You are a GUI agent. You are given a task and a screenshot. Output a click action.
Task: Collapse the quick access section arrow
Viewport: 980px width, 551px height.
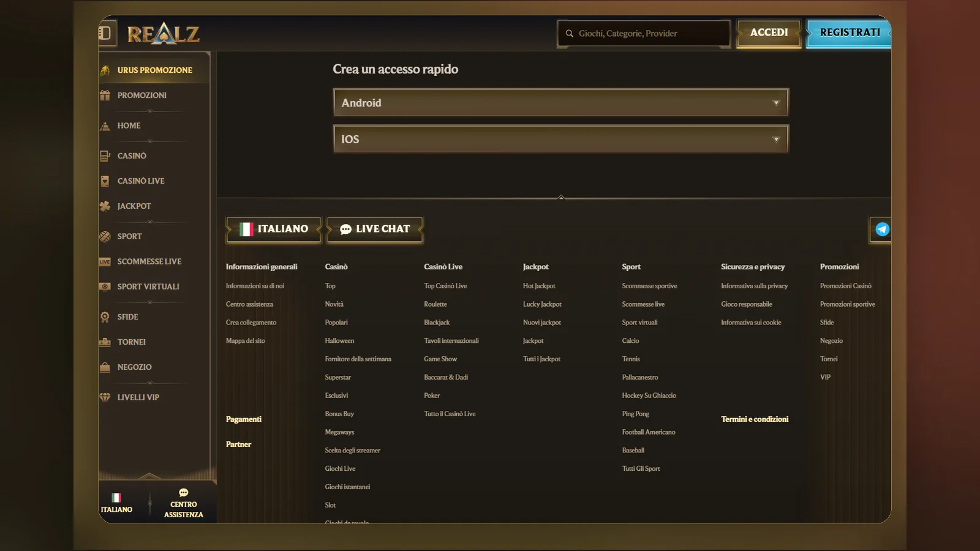point(561,197)
